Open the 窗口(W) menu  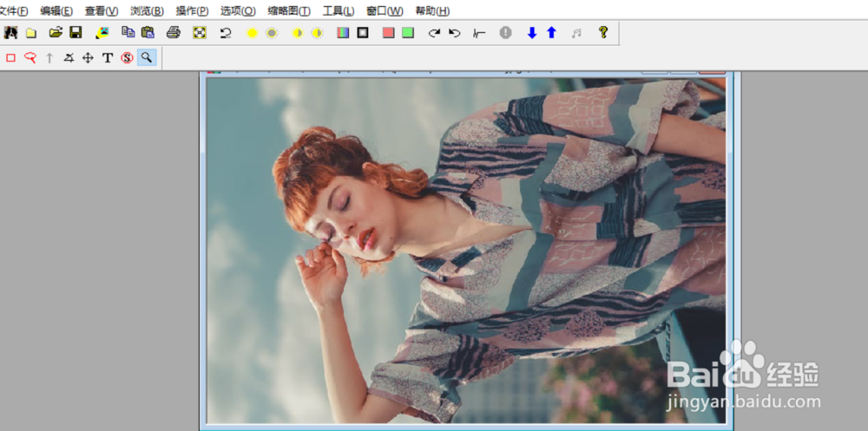click(385, 11)
